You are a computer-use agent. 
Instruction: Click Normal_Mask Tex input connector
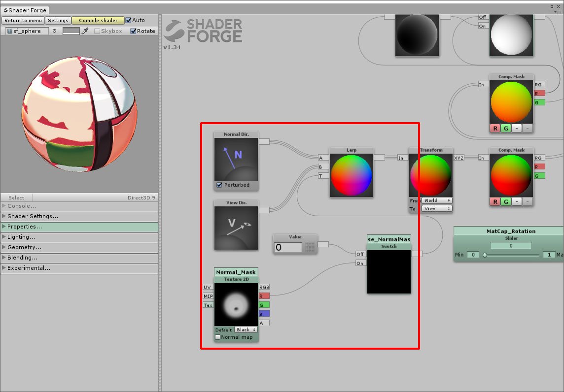pyautogui.click(x=208, y=305)
